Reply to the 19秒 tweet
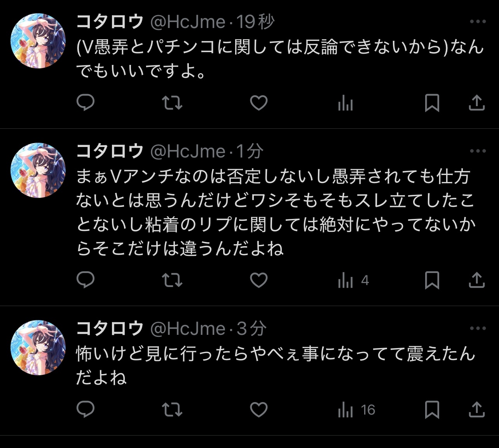Screen dimensions: 499x448 85,103
